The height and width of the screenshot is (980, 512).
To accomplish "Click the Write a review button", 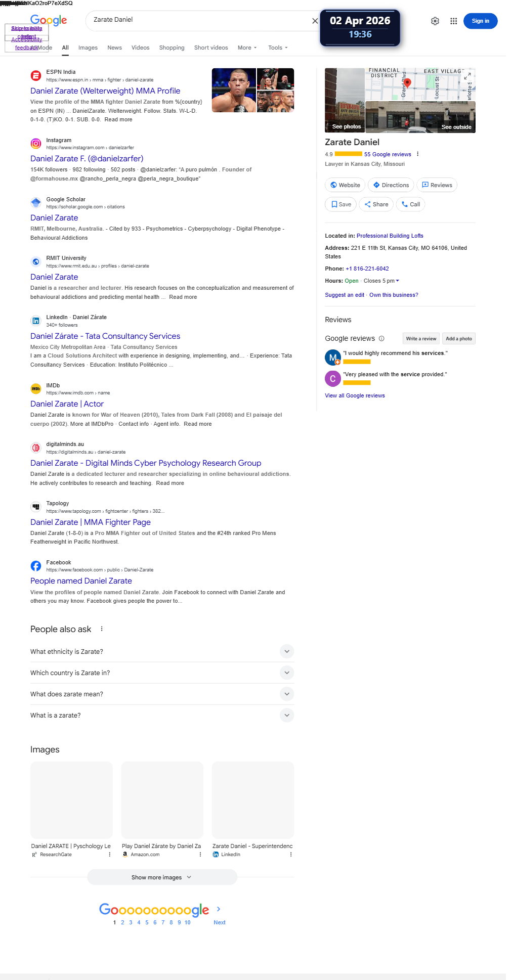I will [x=421, y=339].
